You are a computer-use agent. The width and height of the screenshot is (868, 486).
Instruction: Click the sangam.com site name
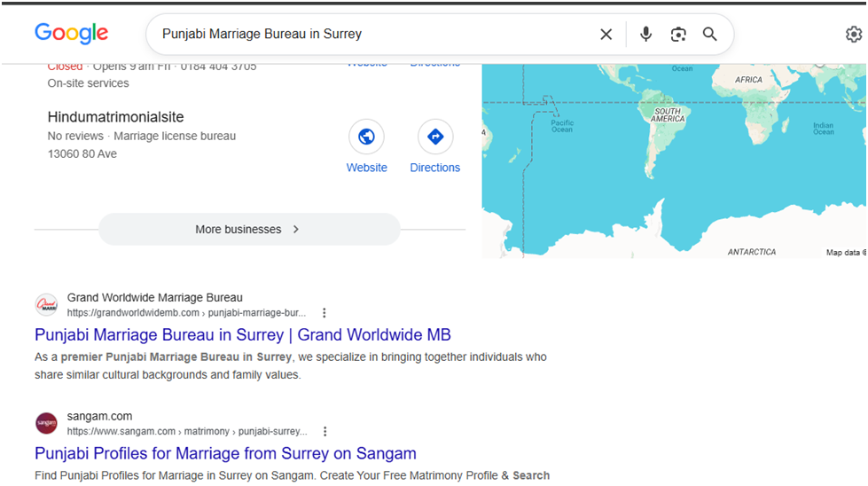[x=99, y=416]
